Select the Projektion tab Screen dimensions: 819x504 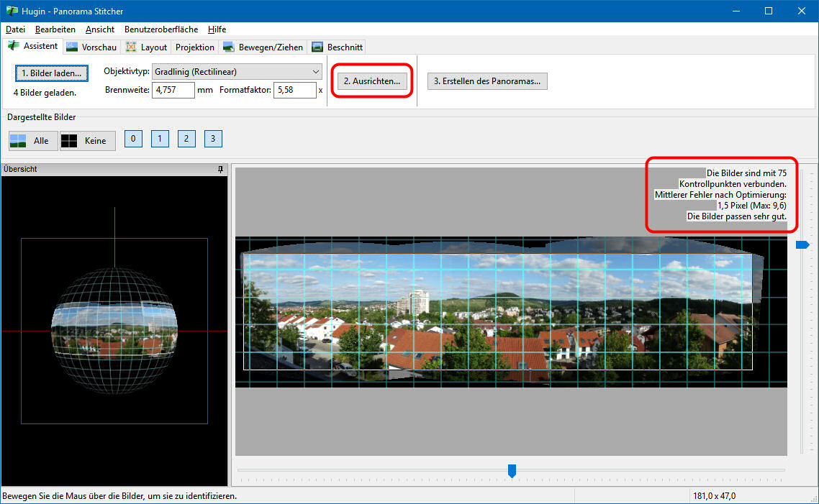click(x=194, y=47)
